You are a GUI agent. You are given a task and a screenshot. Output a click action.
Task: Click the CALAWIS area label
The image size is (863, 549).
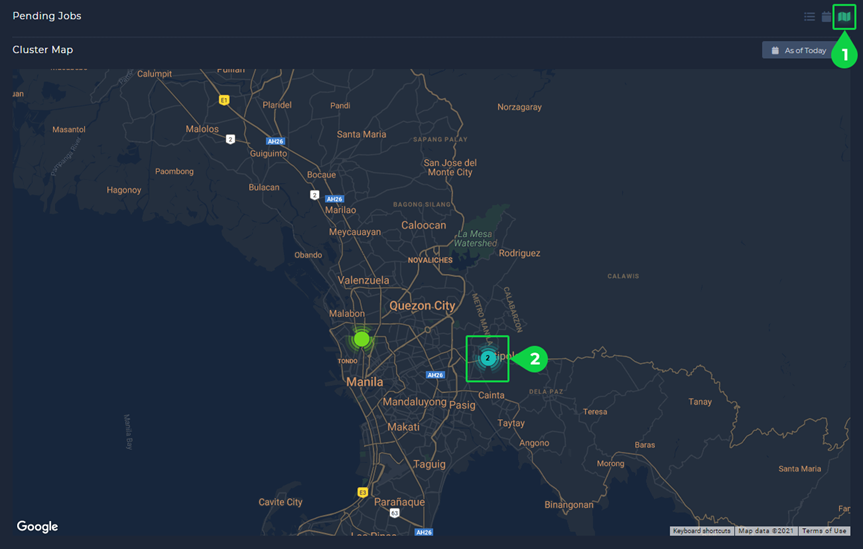623,276
